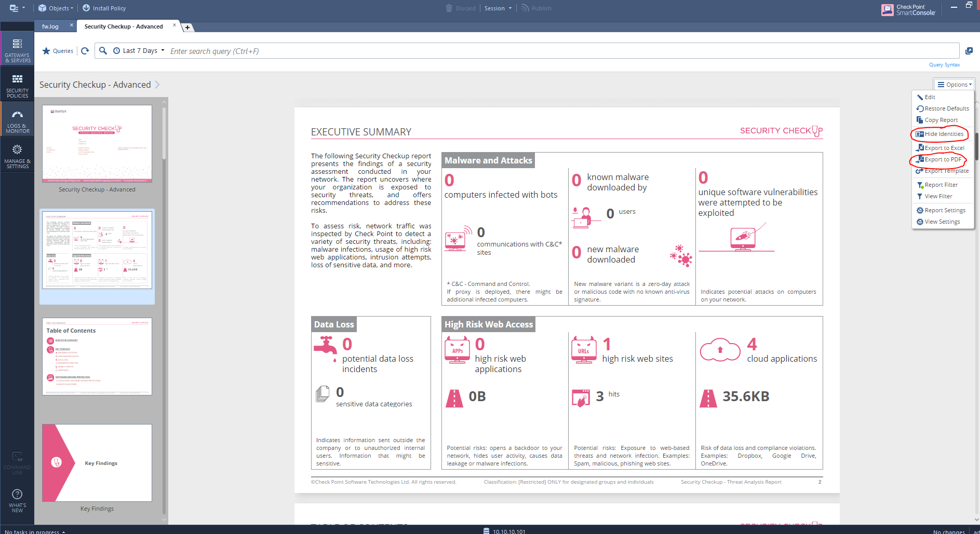Add a new tab

point(187,28)
